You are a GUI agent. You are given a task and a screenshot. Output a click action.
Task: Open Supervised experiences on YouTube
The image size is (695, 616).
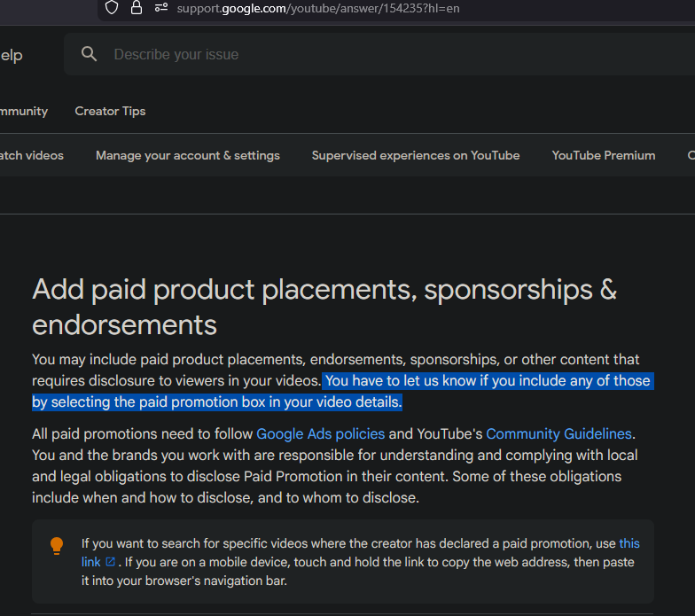point(415,156)
